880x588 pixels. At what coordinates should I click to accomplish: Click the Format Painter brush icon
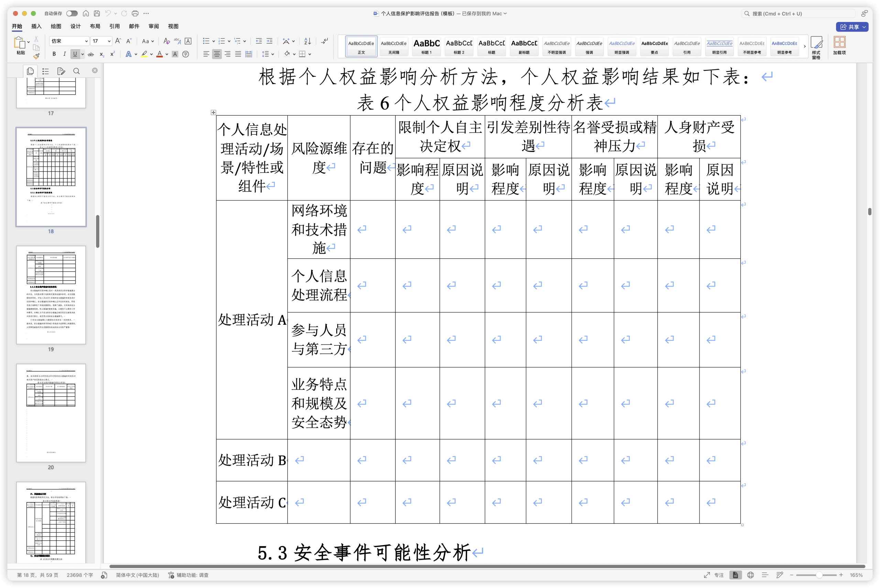click(x=36, y=56)
